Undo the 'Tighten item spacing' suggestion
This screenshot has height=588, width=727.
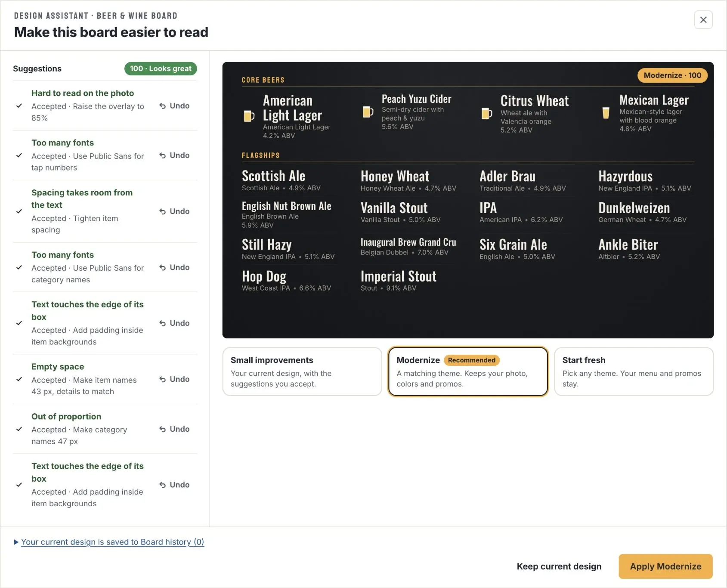(x=174, y=211)
